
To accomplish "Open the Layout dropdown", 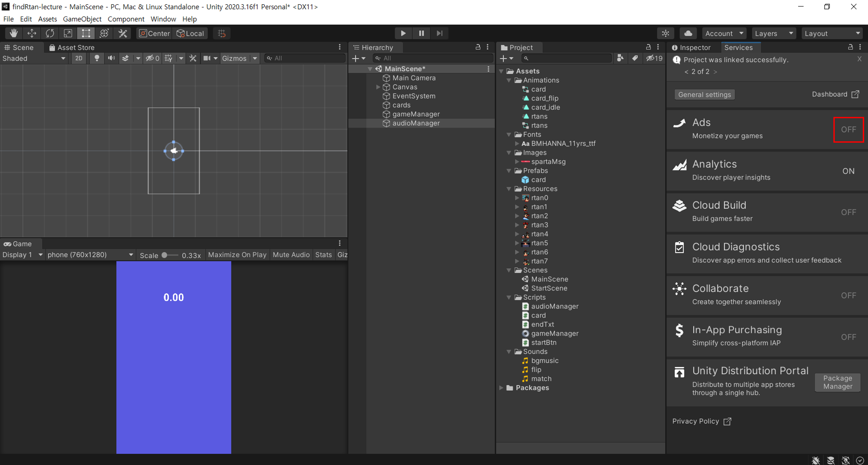I will click(832, 33).
